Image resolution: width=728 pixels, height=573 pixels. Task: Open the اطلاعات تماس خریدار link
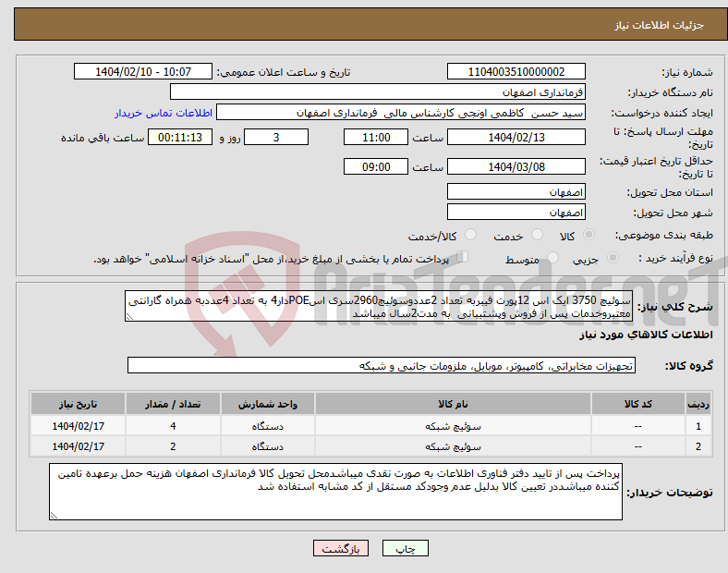coord(164,113)
